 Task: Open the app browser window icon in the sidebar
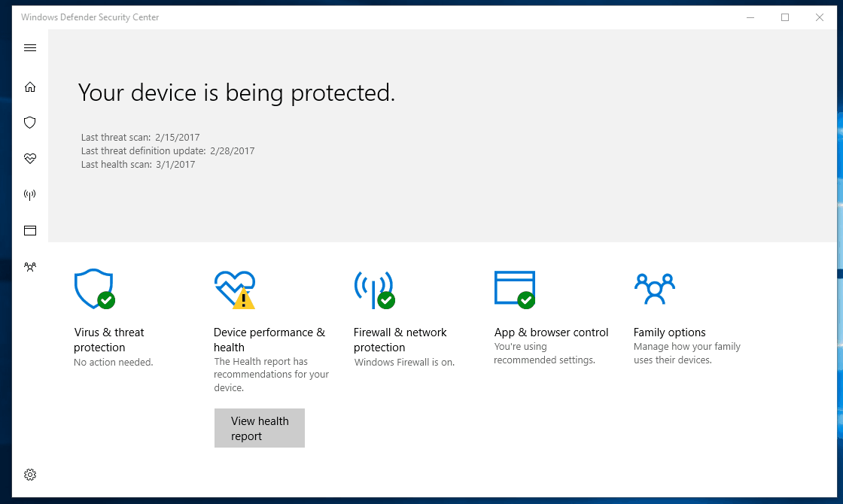30,230
